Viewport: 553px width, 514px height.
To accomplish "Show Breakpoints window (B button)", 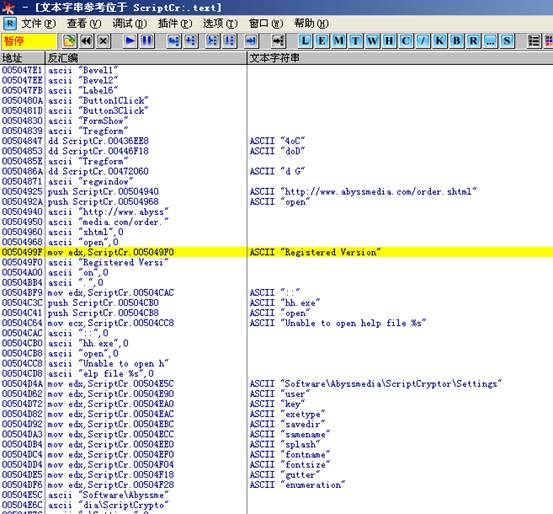I will click(456, 41).
